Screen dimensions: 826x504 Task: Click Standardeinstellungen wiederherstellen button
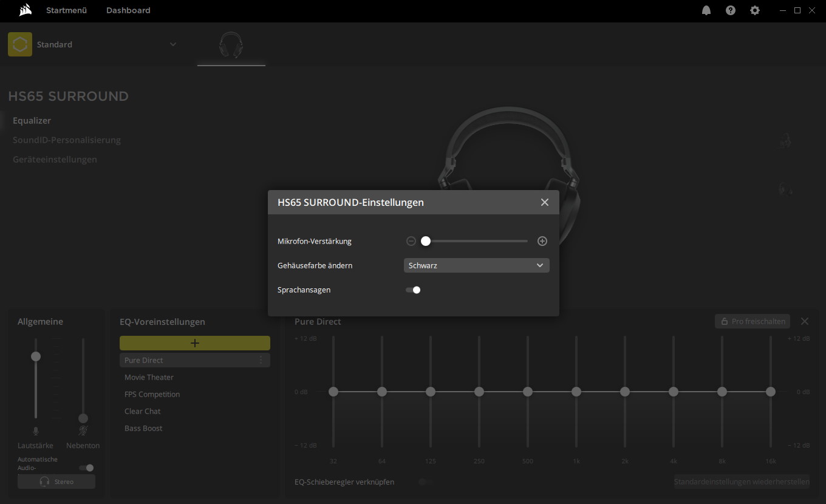click(x=742, y=482)
